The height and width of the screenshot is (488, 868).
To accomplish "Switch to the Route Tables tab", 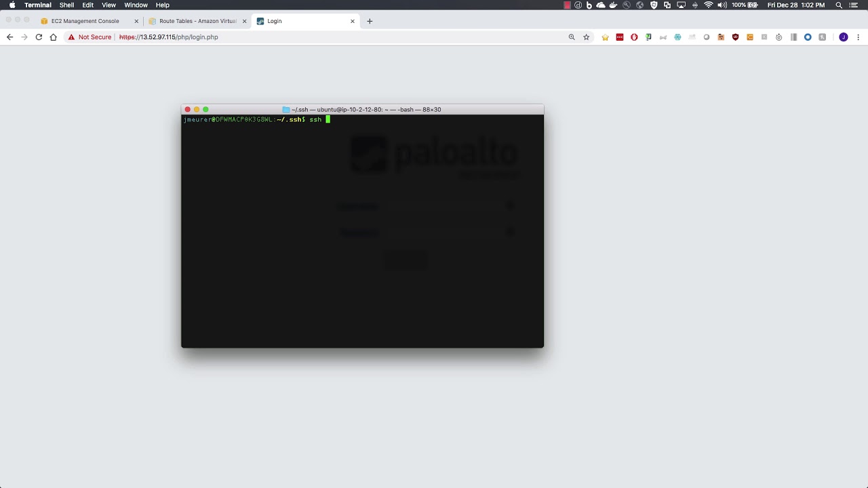I will (x=197, y=21).
